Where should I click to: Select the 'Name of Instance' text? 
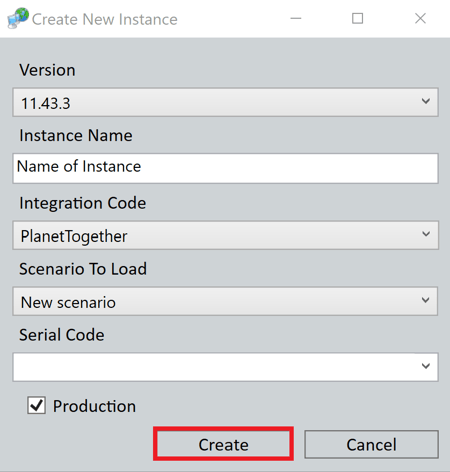[79, 166]
